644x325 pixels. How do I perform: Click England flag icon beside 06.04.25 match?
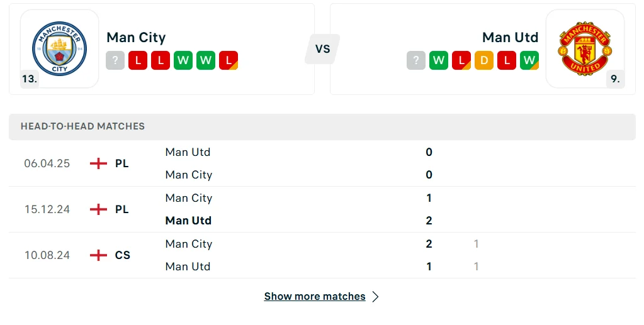(x=98, y=163)
